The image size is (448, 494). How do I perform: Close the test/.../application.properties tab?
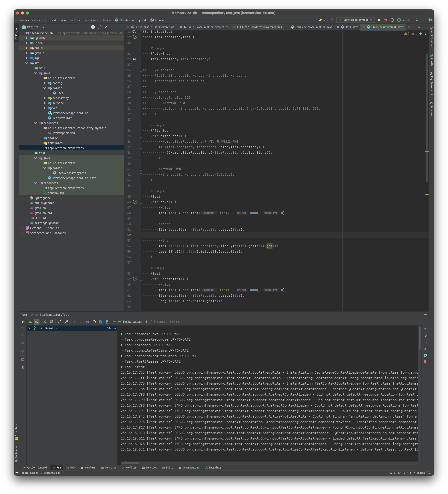coord(234,27)
